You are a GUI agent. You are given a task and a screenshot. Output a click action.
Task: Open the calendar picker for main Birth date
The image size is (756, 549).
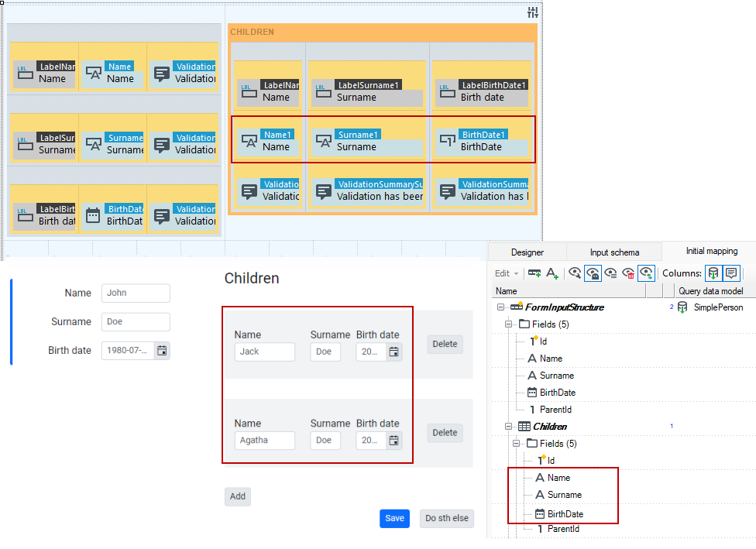click(162, 351)
